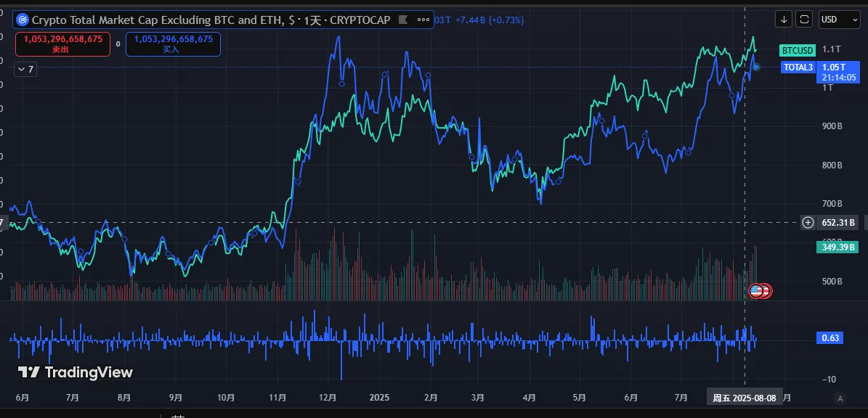This screenshot has height=418, width=868.
Task: Click the fullscreen frame icon
Action: pos(804,20)
